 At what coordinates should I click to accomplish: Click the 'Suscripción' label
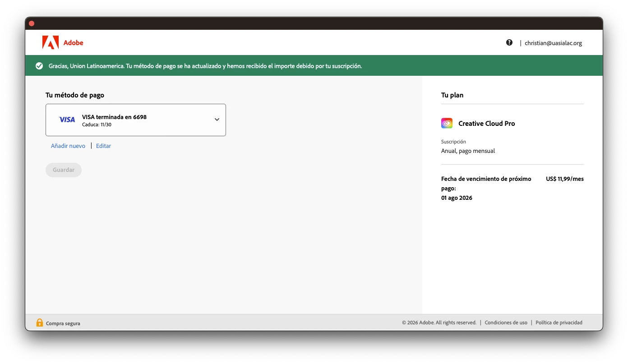453,142
